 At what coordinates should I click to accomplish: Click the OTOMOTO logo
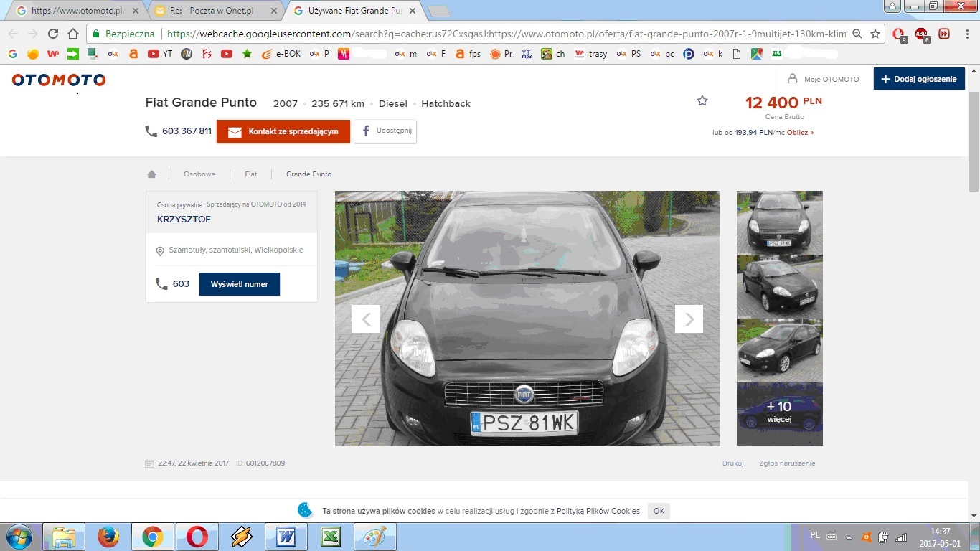click(x=59, y=80)
